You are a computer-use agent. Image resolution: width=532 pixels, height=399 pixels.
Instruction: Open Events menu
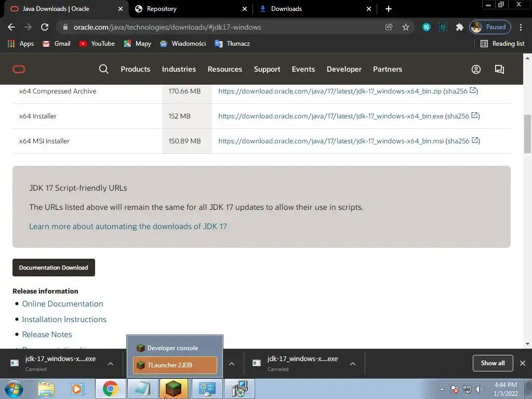303,69
